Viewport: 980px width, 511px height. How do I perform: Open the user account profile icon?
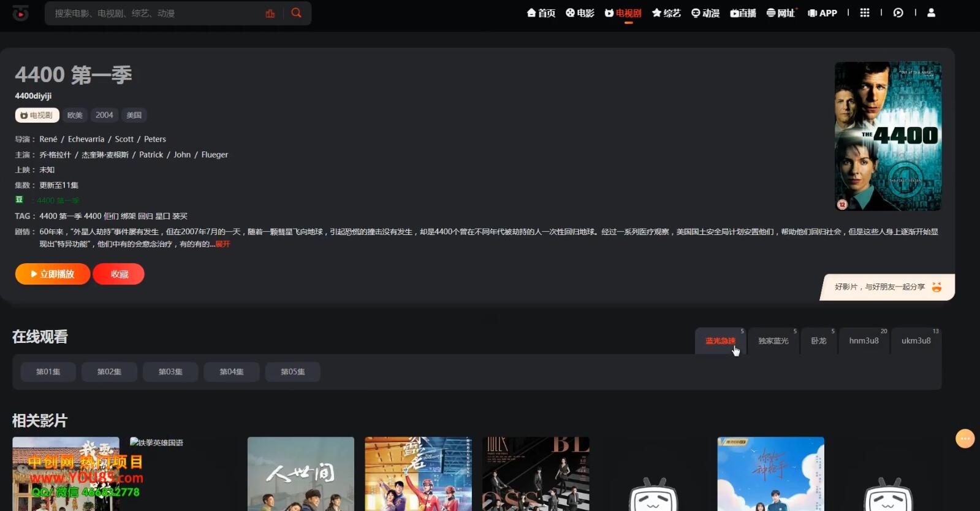(x=931, y=13)
